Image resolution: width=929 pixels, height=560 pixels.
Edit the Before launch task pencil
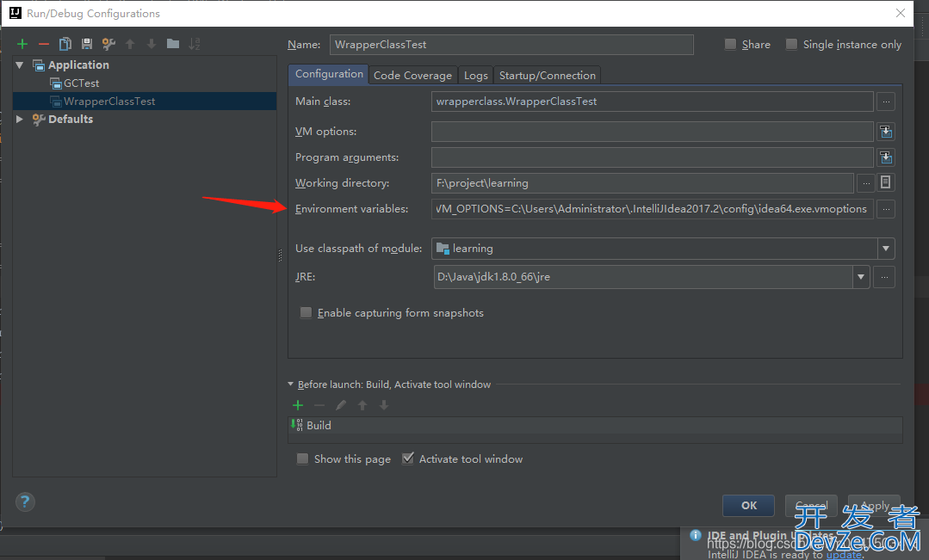point(341,405)
